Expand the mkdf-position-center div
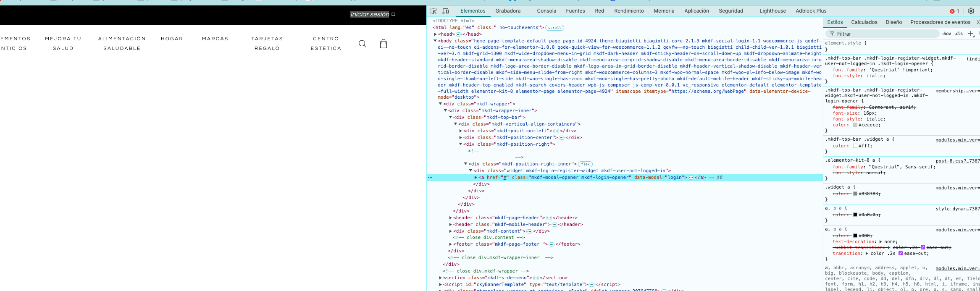The width and height of the screenshot is (980, 291). (460, 138)
